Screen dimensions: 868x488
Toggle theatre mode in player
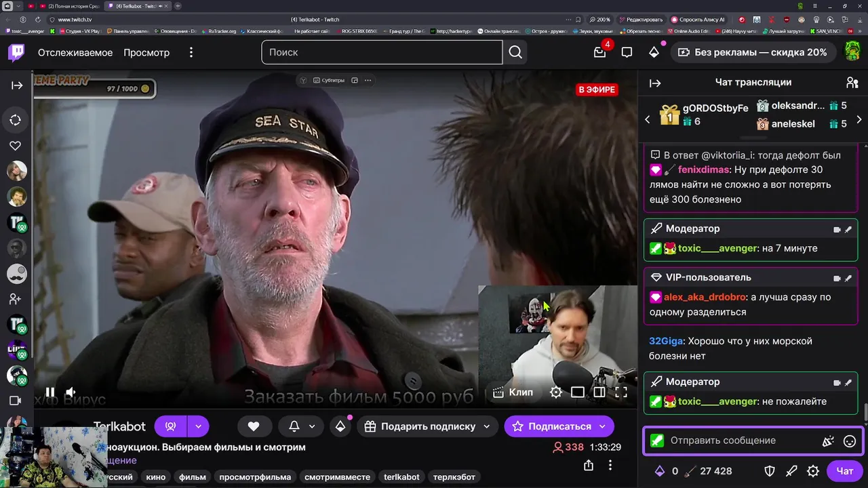point(578,392)
